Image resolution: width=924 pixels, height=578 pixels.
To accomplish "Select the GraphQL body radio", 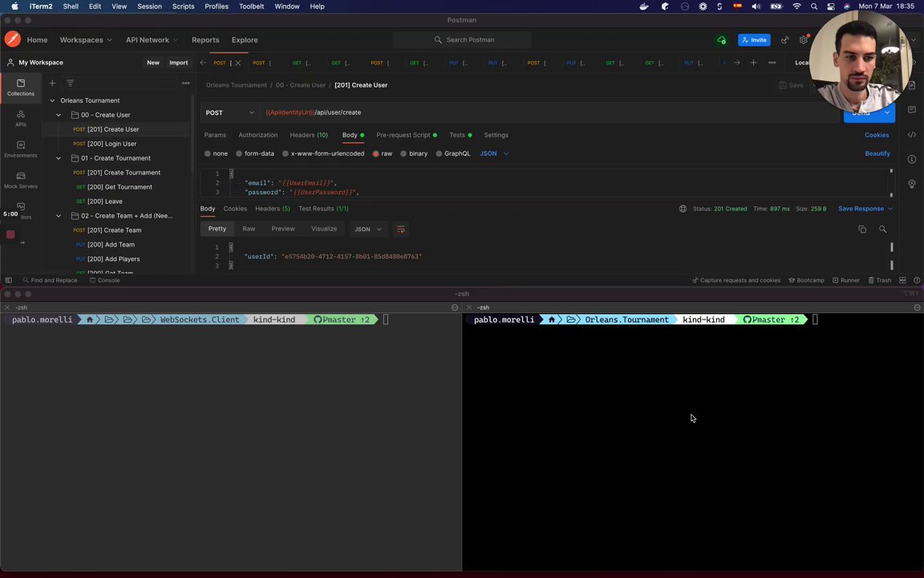I will [x=439, y=153].
